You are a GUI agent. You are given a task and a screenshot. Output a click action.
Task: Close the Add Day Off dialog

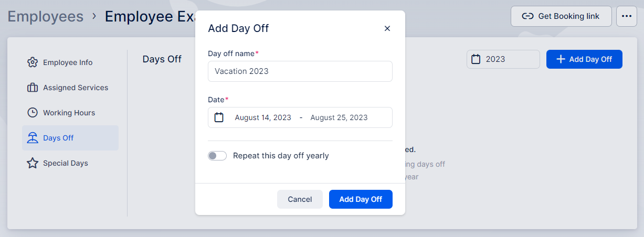coord(387,28)
